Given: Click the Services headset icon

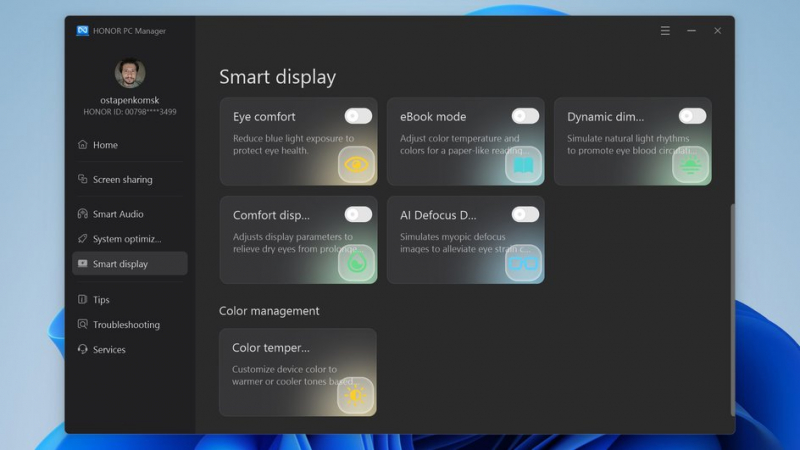Looking at the screenshot, I should coord(82,349).
